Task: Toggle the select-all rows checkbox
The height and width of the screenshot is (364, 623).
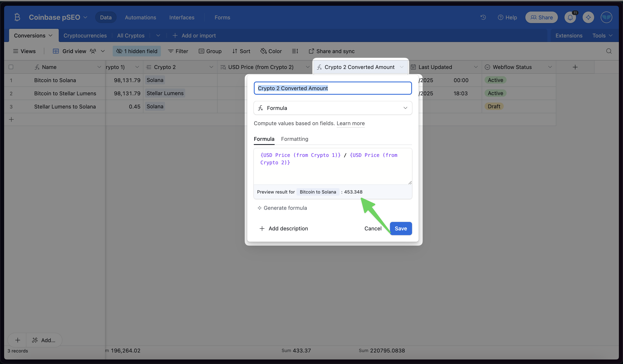Action: [x=11, y=67]
